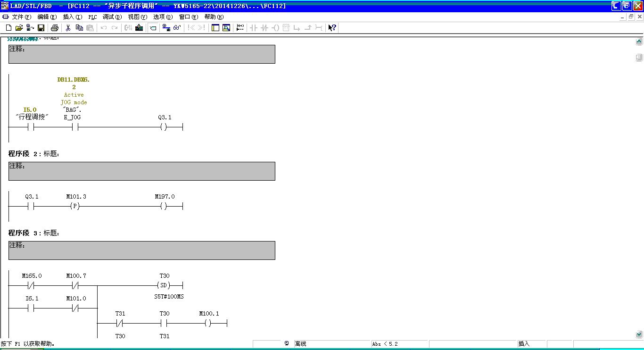Image resolution: width=644 pixels, height=350 pixels.
Task: Select the Q3.1 contact in network 2
Action: point(31,206)
